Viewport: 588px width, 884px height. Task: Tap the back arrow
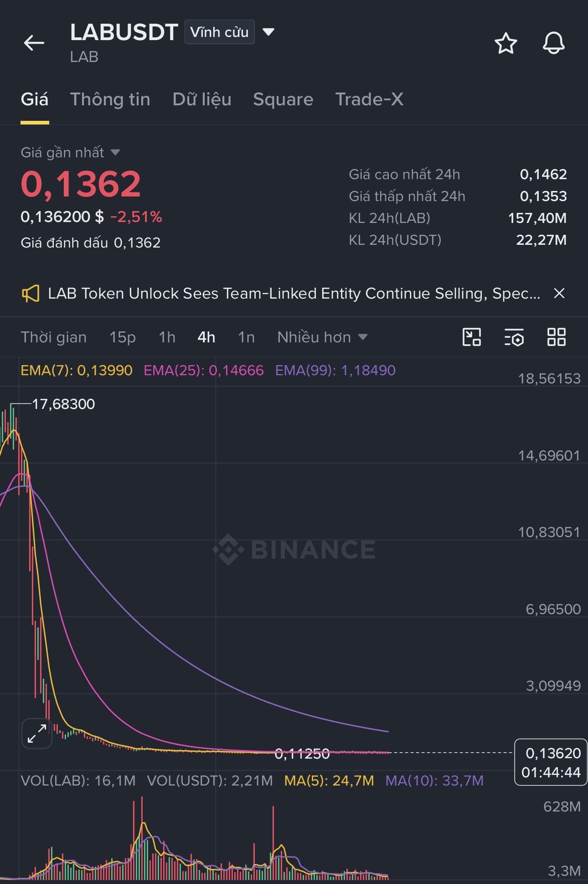click(34, 43)
